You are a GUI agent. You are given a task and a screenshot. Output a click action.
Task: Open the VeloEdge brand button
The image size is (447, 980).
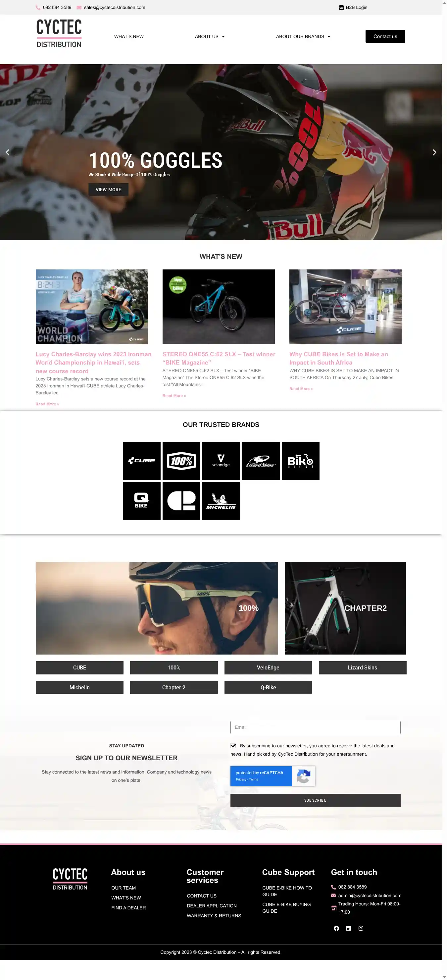tap(268, 668)
